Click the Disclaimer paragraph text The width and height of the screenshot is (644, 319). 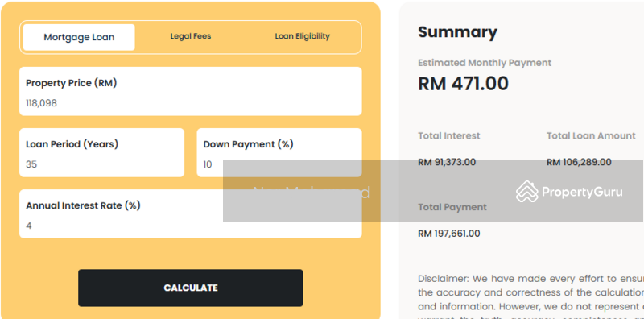click(530, 296)
